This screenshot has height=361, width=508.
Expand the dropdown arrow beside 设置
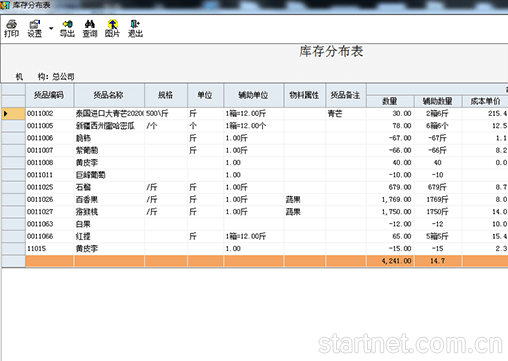click(51, 28)
